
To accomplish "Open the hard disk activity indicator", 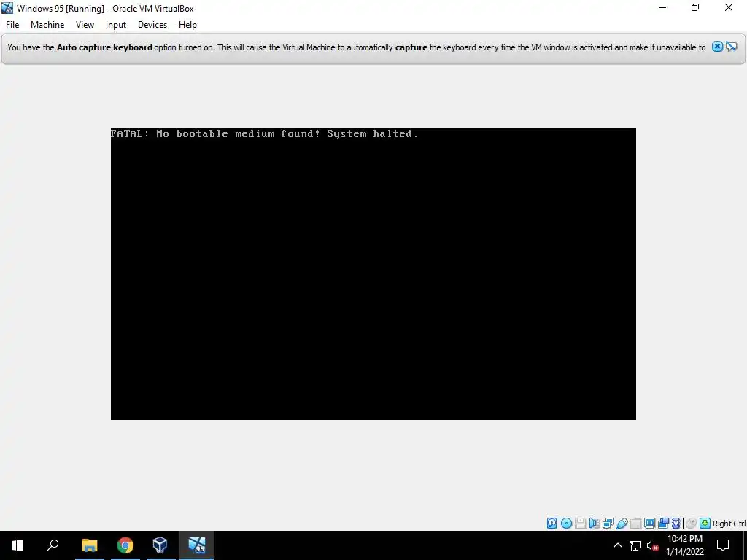I will [x=551, y=524].
